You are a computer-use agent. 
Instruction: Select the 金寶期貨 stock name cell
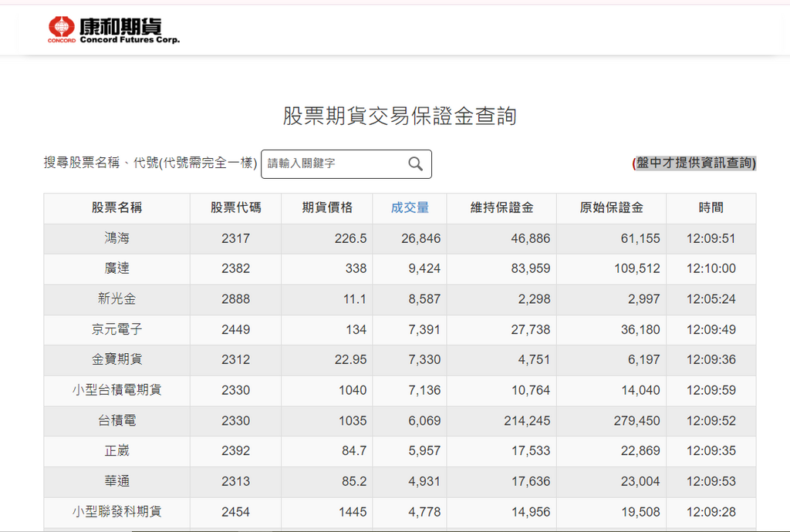[x=117, y=359]
